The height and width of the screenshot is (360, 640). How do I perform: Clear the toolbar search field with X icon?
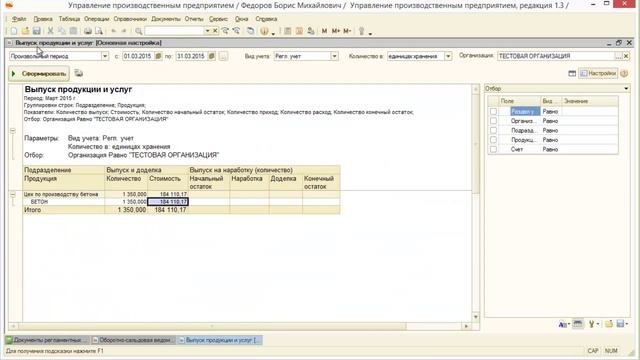tap(215, 31)
